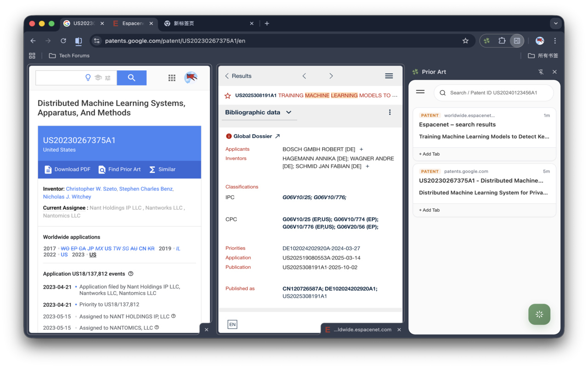The image size is (588, 368).
Task: Open the Chrome profile avatar
Action: [x=540, y=41]
